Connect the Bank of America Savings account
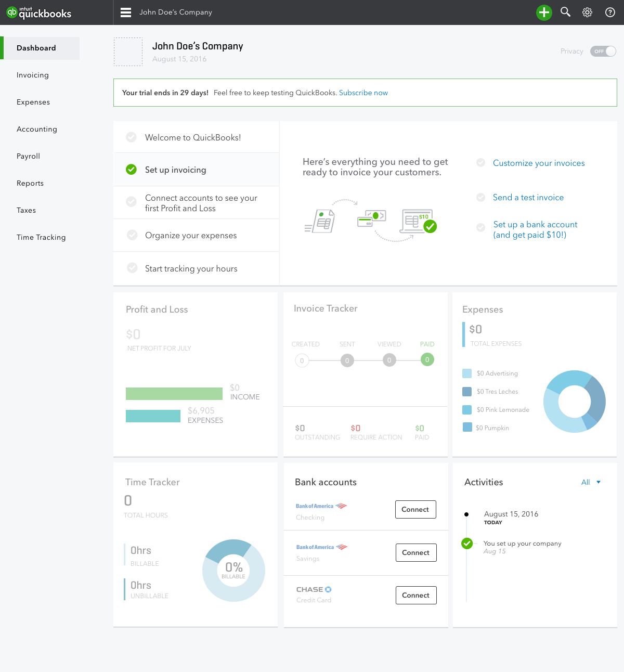Image resolution: width=624 pixels, height=672 pixels. point(416,552)
